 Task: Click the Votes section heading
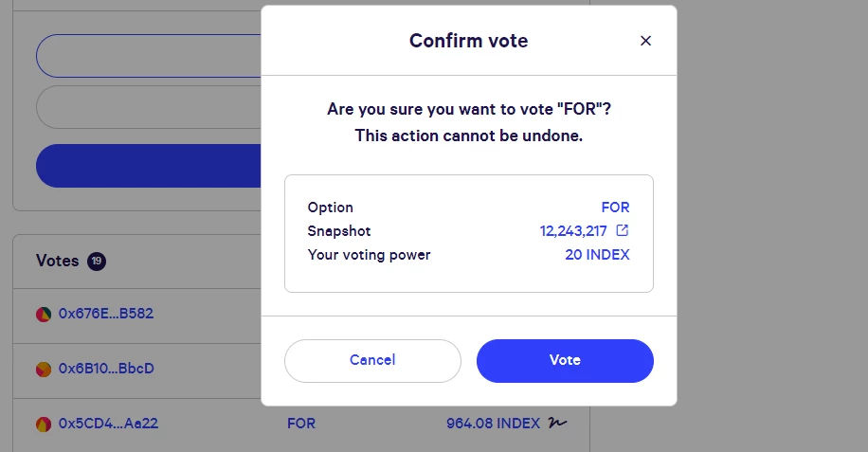coord(57,261)
